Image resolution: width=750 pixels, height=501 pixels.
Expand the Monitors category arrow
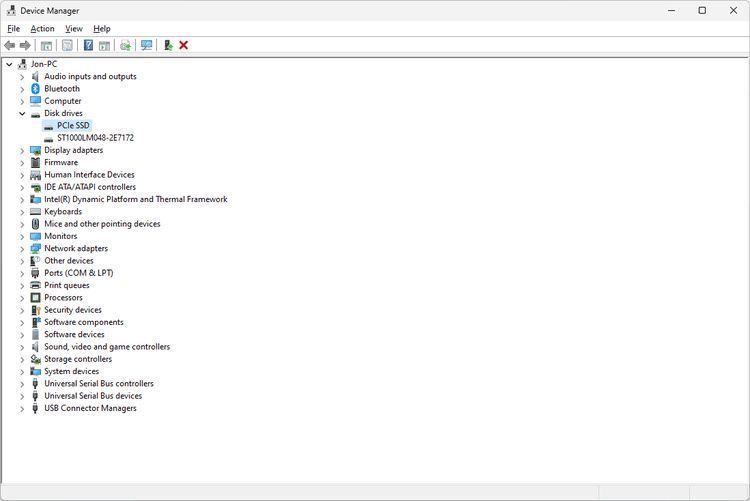coord(22,236)
